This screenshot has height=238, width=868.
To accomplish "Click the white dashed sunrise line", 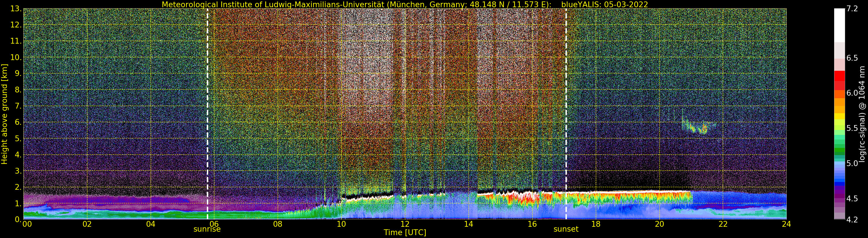I will click(x=207, y=114).
